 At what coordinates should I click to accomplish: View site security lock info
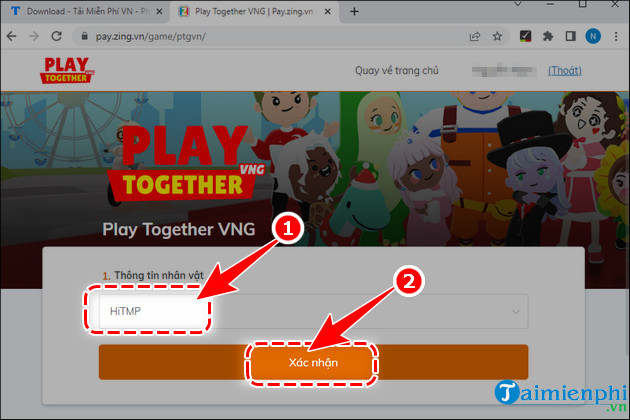[x=84, y=36]
